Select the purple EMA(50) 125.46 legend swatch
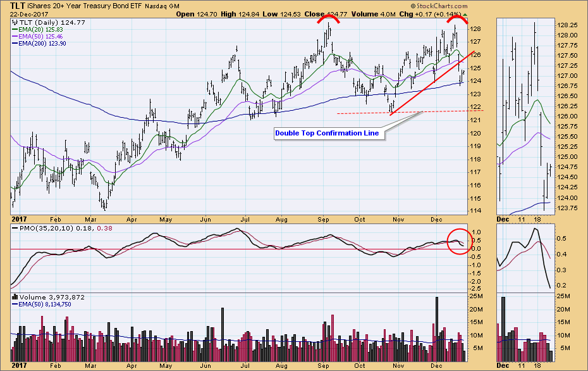This screenshot has height=371, width=588. [x=15, y=37]
